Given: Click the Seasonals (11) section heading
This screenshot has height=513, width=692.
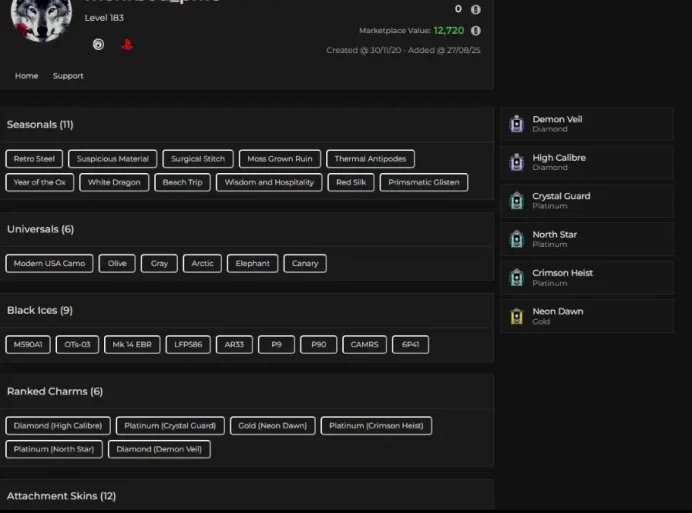Looking at the screenshot, I should coord(40,124).
